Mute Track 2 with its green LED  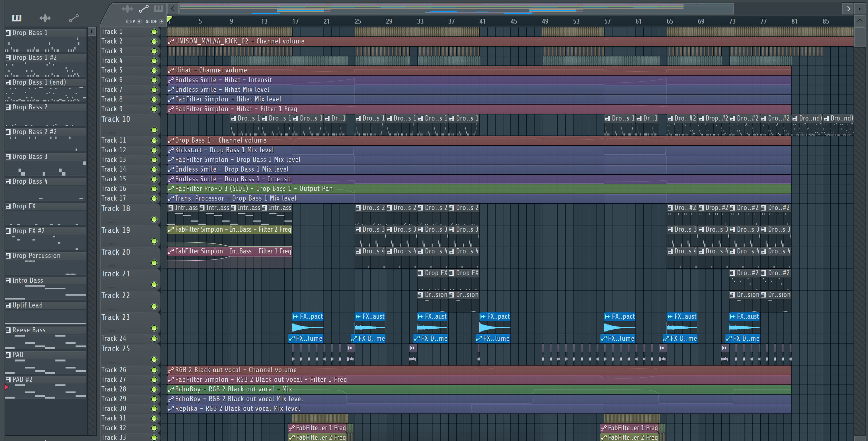coord(154,41)
